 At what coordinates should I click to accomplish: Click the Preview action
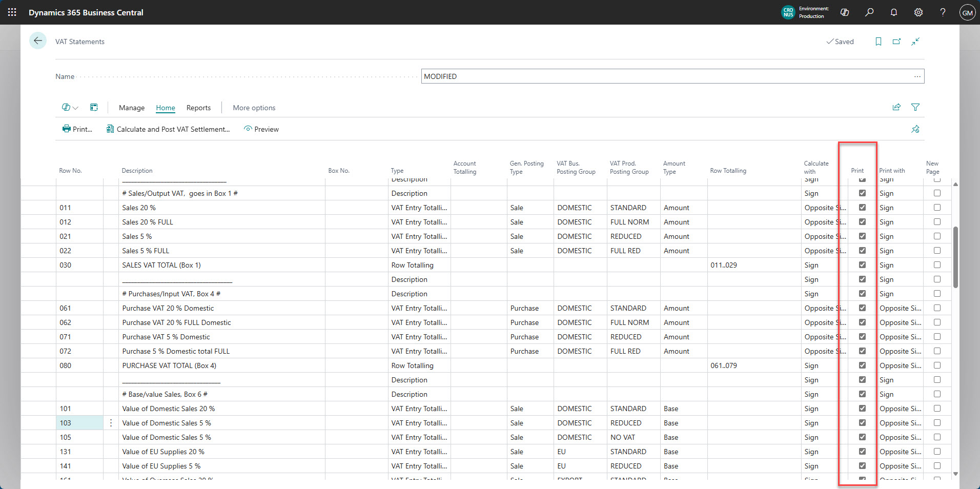261,129
